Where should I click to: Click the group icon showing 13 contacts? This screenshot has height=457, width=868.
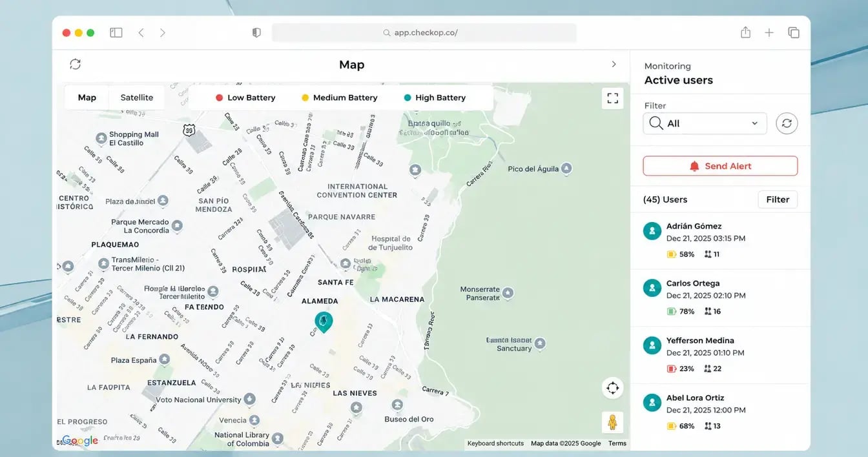pos(707,426)
